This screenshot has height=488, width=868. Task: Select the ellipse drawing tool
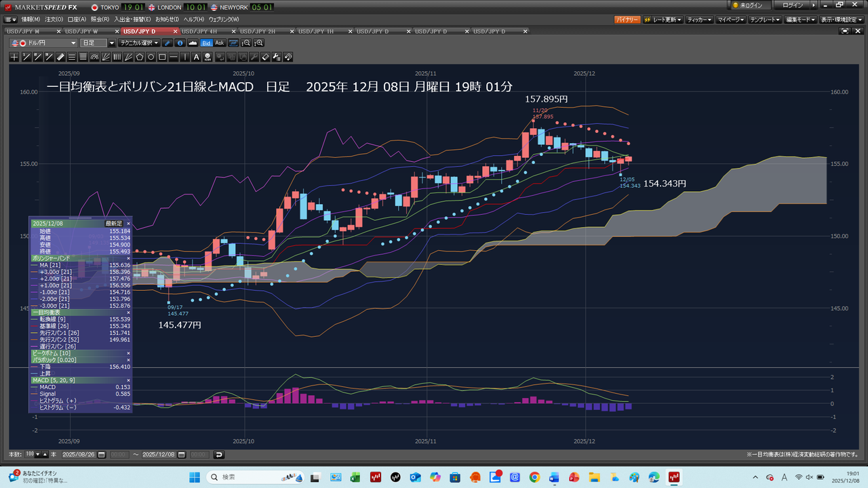point(151,58)
